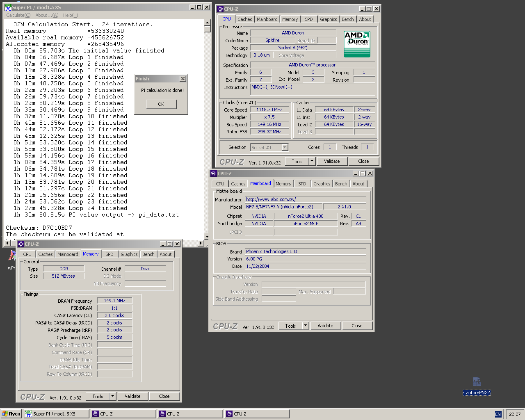Click the Checksum D7C10BD7 line in Super PI
This screenshot has width=525, height=420.
(39, 228)
